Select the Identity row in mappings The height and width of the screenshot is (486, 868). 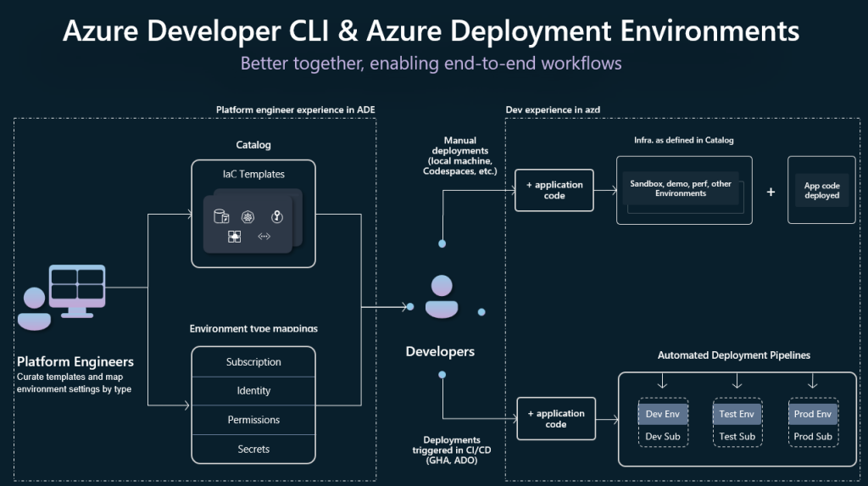point(253,391)
